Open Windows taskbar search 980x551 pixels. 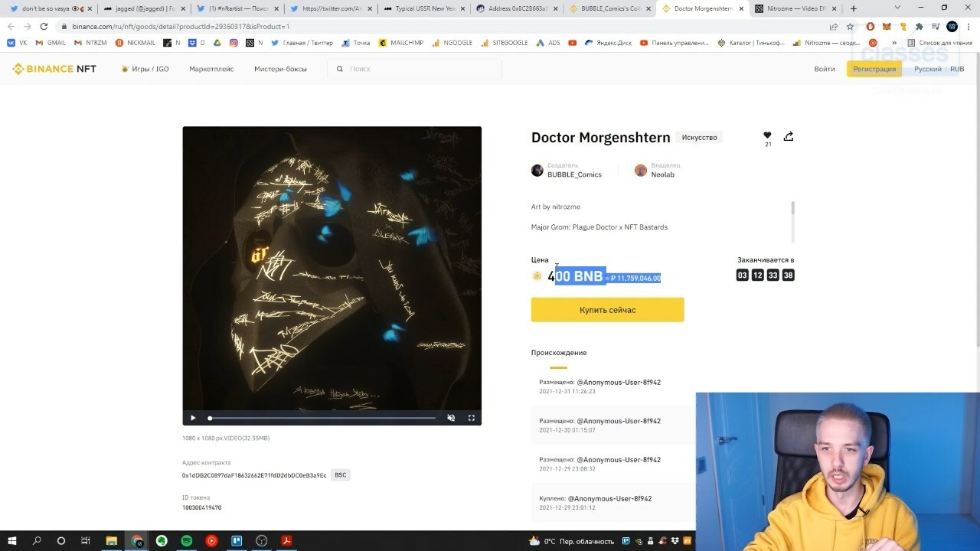[37, 540]
